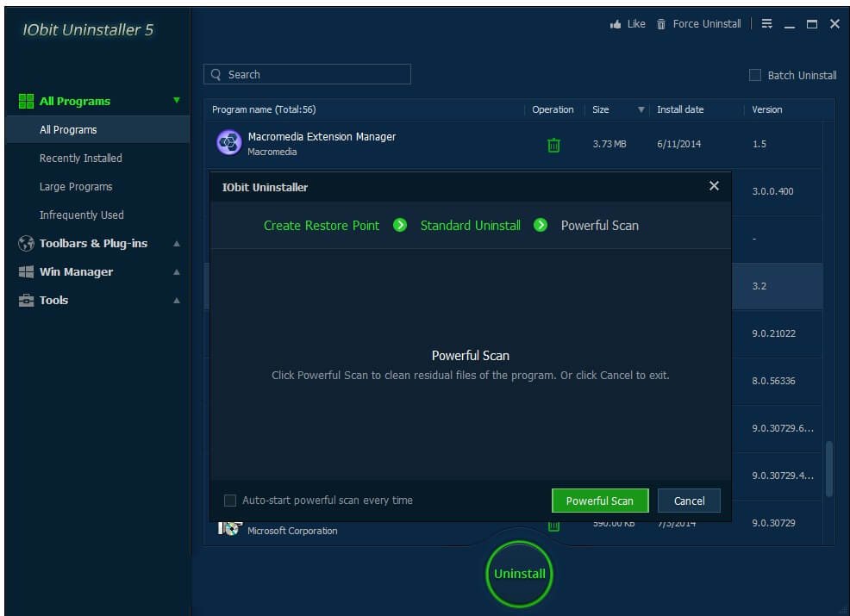The height and width of the screenshot is (616, 850).
Task: Expand the Tools section arrow
Action: coord(176,300)
